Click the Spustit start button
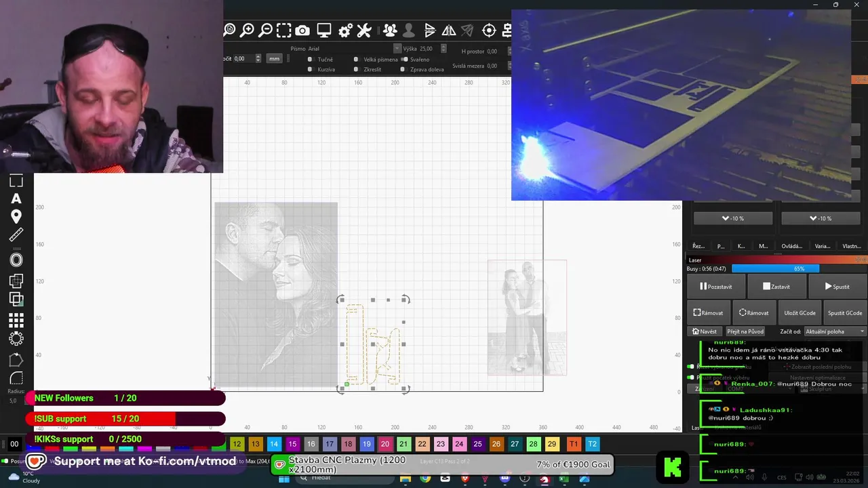 (837, 287)
